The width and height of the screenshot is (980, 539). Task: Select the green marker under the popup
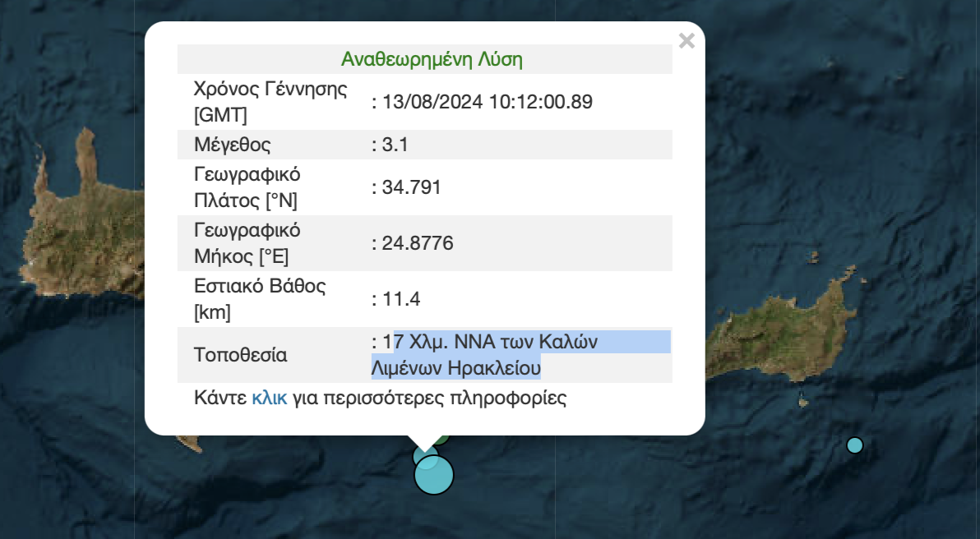point(444,439)
